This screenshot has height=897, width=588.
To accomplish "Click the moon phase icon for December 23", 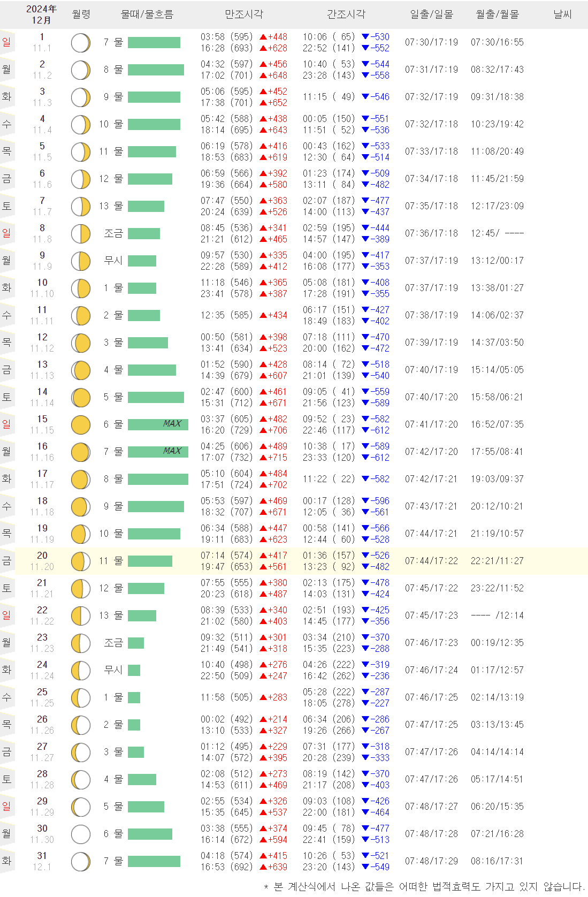I will (x=81, y=643).
